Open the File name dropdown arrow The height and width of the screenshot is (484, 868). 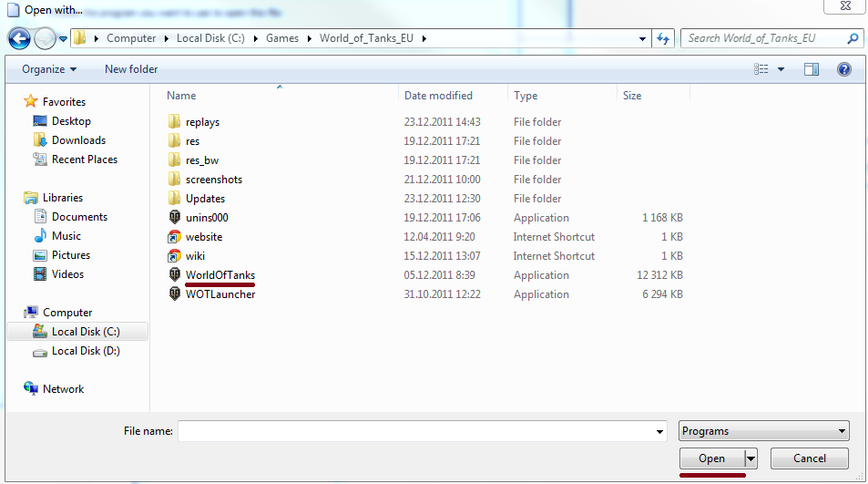[659, 431]
